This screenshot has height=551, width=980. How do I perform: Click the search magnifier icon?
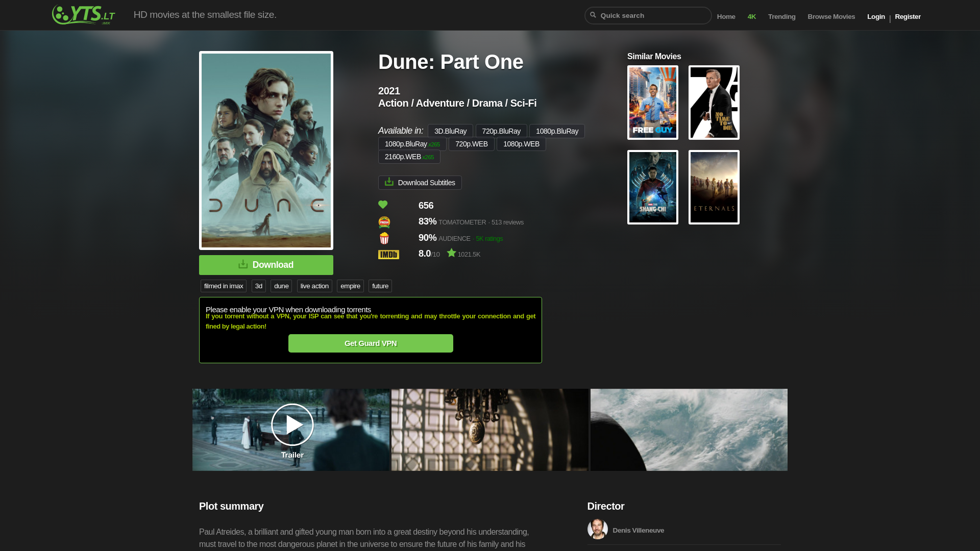pyautogui.click(x=593, y=15)
